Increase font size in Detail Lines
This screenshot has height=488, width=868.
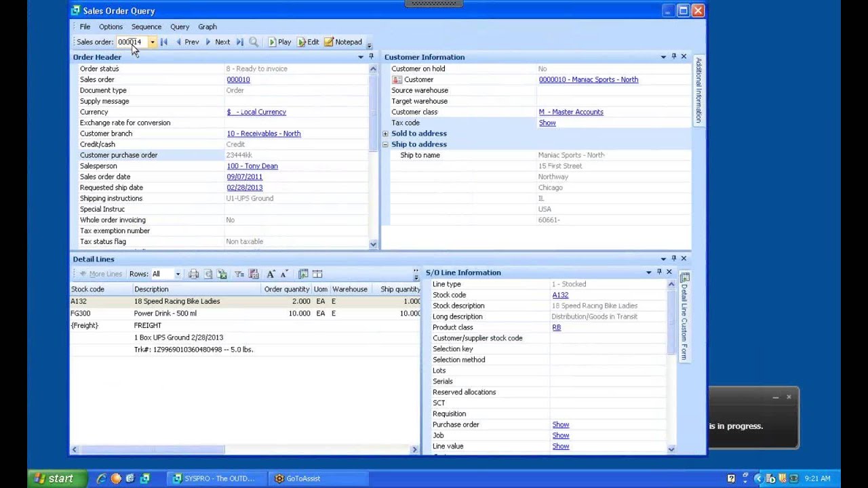(x=271, y=274)
